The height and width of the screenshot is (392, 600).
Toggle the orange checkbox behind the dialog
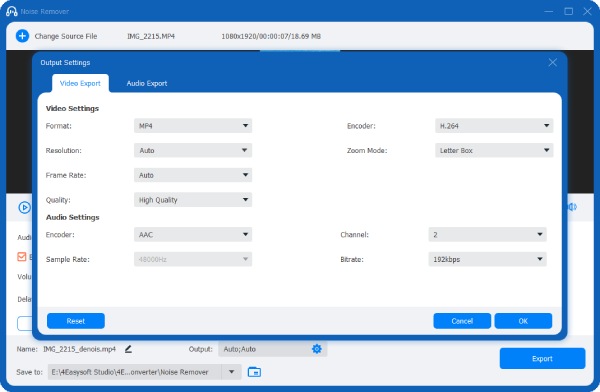[21, 256]
